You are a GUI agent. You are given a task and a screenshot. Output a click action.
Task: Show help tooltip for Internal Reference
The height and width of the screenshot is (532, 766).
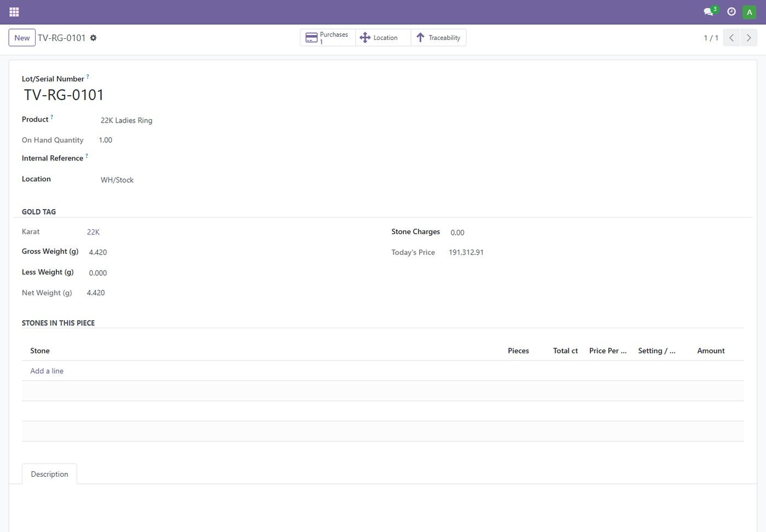pyautogui.click(x=86, y=156)
